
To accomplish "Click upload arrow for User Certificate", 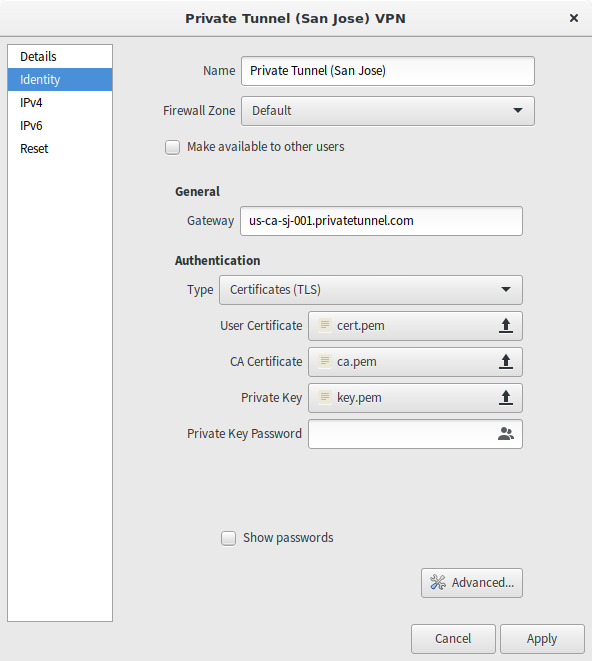I will pyautogui.click(x=506, y=326).
